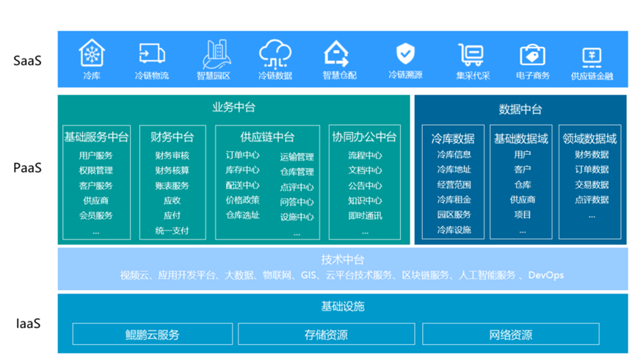
Task: Click the 设施中心 entry
Action: coord(297,217)
